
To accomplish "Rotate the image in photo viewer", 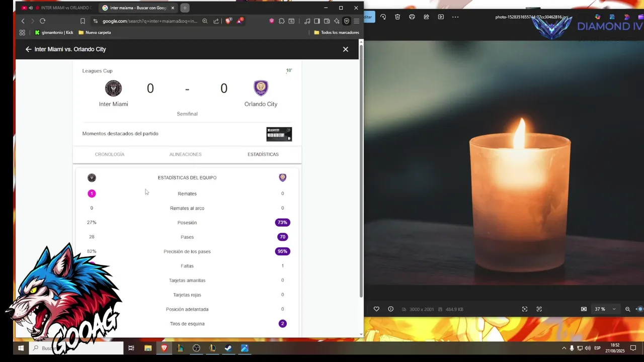I will click(x=383, y=17).
